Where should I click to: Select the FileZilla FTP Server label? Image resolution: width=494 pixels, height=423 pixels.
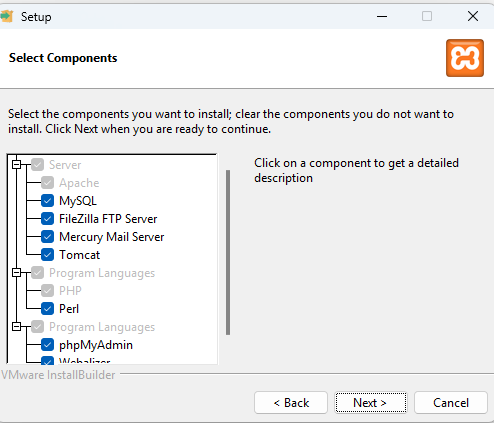pyautogui.click(x=108, y=219)
